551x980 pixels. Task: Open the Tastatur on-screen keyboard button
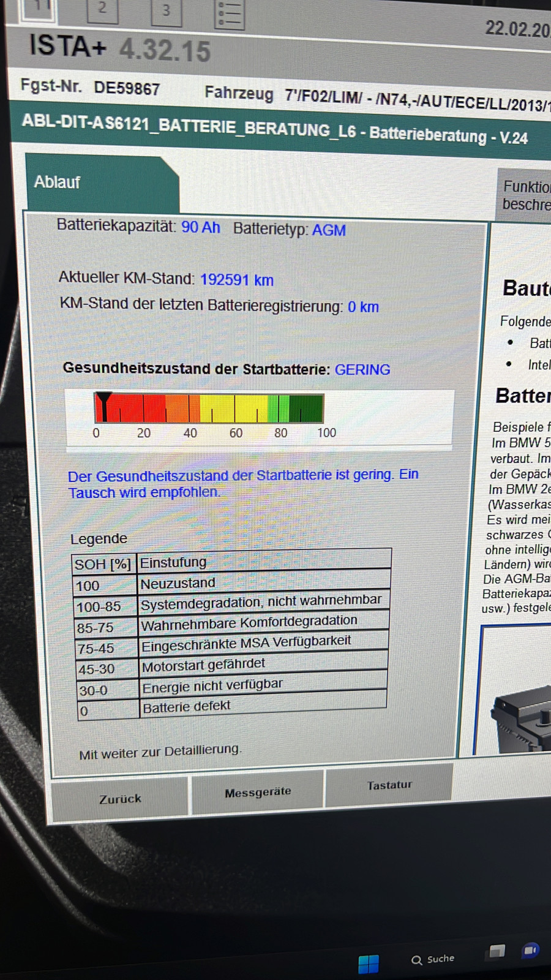(x=389, y=785)
